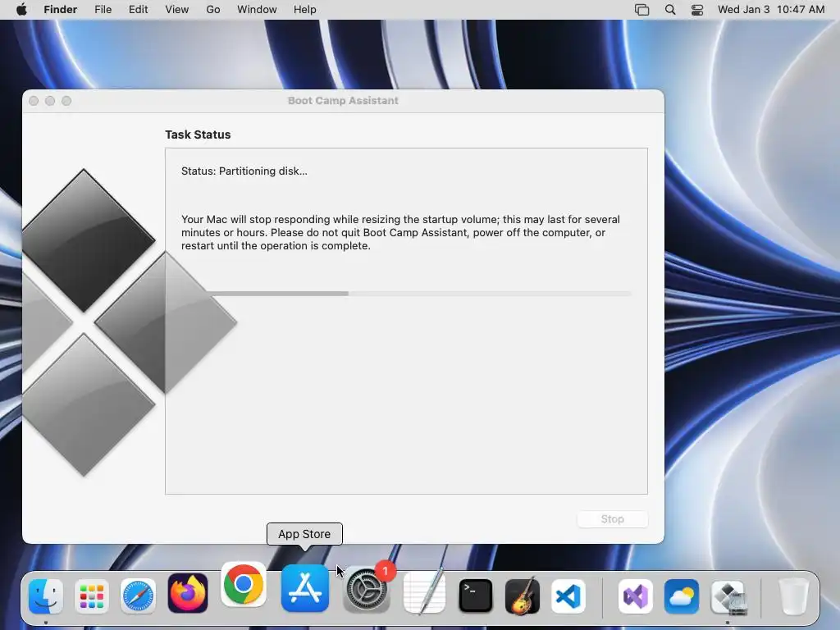Open the App Store Dock icon
Viewport: 840px width, 630px height.
[x=305, y=587]
